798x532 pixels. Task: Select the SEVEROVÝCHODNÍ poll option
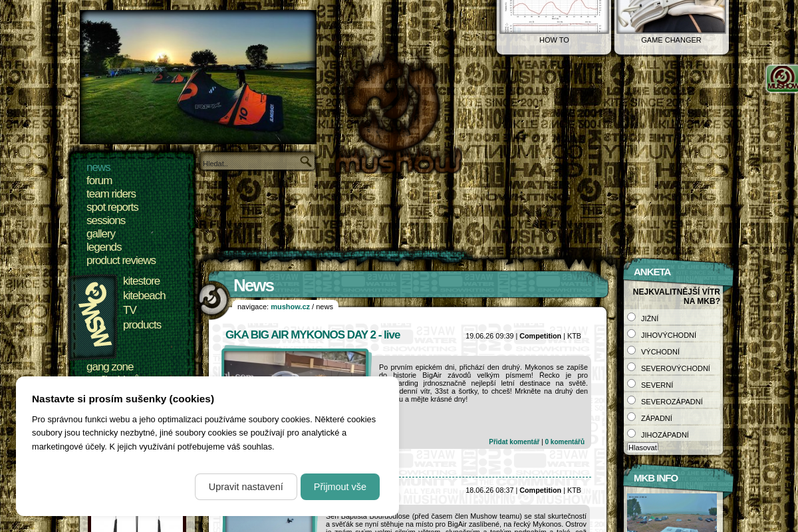coord(632,367)
